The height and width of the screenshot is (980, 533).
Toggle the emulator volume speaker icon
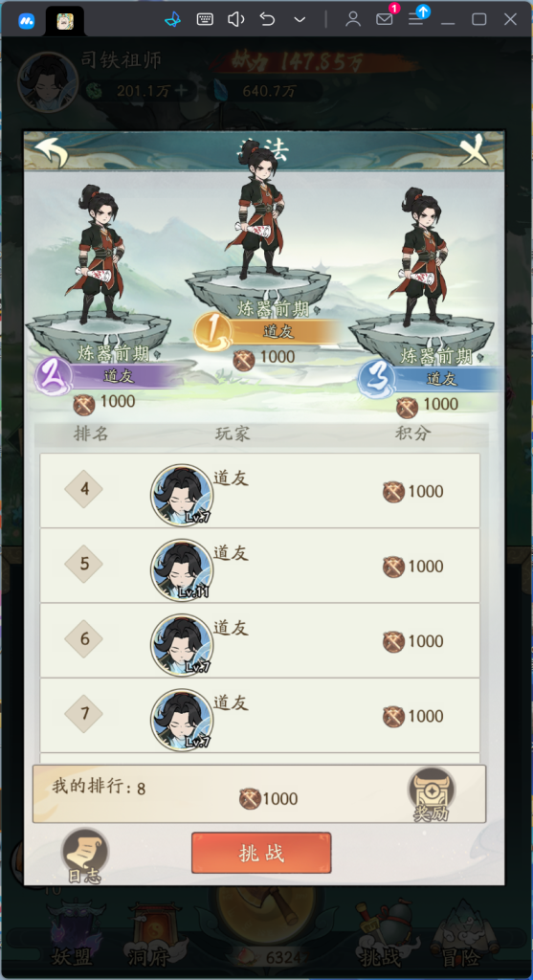point(235,19)
